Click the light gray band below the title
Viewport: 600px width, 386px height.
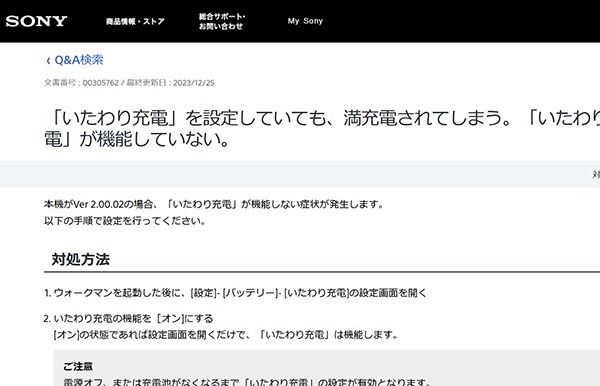300,174
